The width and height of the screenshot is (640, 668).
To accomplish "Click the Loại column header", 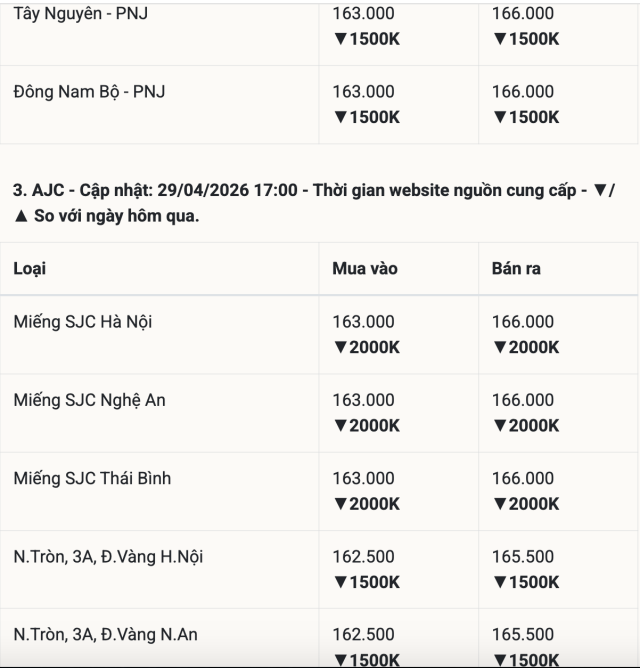I will click(30, 269).
